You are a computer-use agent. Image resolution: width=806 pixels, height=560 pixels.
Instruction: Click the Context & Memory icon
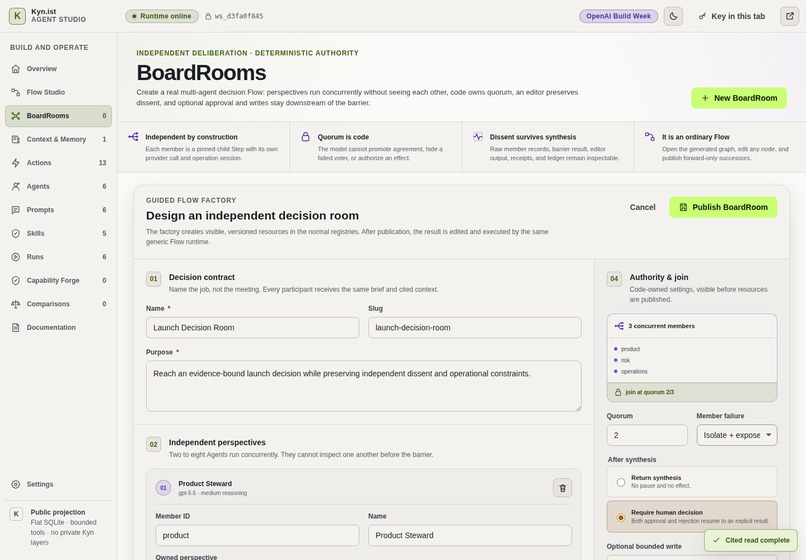[16, 139]
